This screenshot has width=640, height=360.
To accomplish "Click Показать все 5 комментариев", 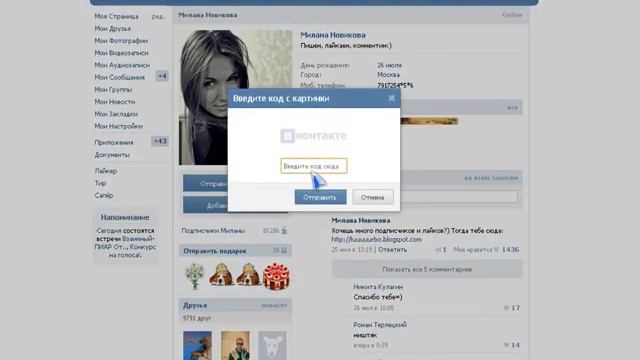I will (427, 269).
